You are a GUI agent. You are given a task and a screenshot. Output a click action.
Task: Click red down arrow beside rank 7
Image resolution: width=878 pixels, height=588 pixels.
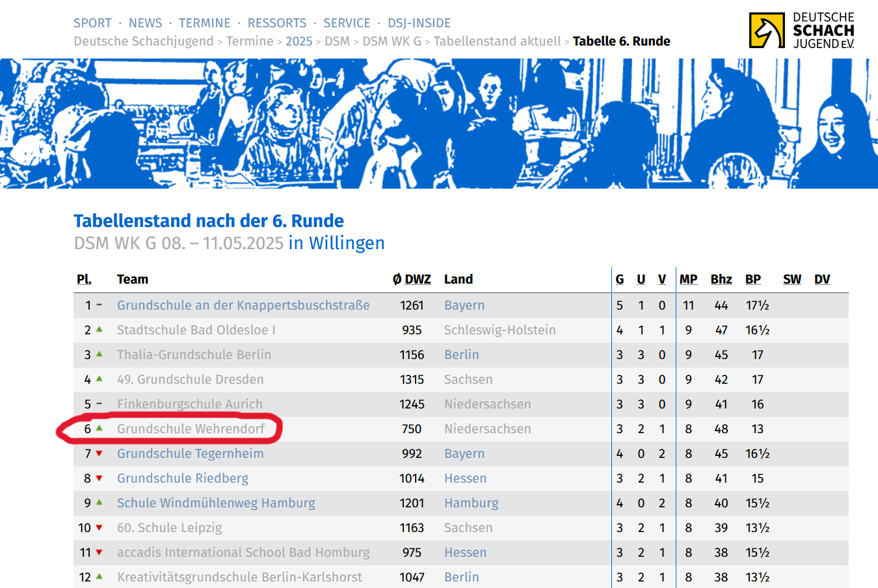point(100,453)
